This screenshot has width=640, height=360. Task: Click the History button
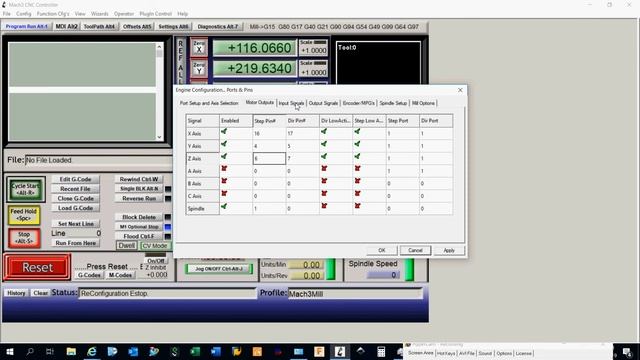16,293
